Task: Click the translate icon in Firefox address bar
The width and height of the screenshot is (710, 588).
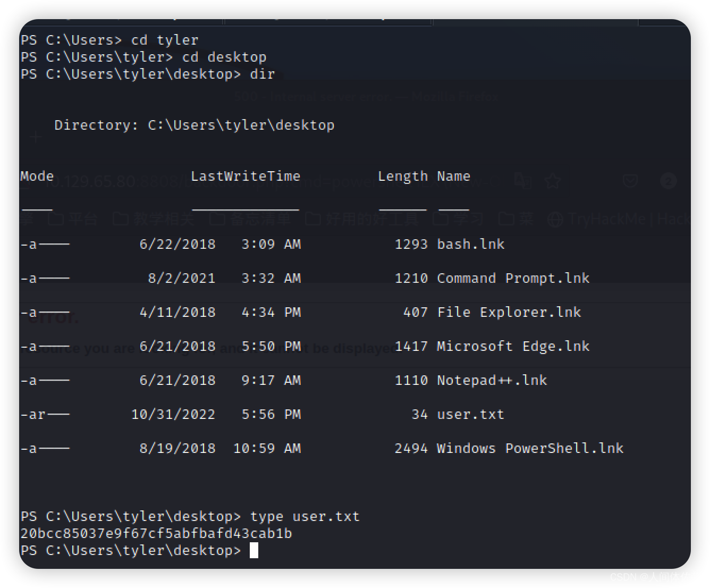Action: 523,181
